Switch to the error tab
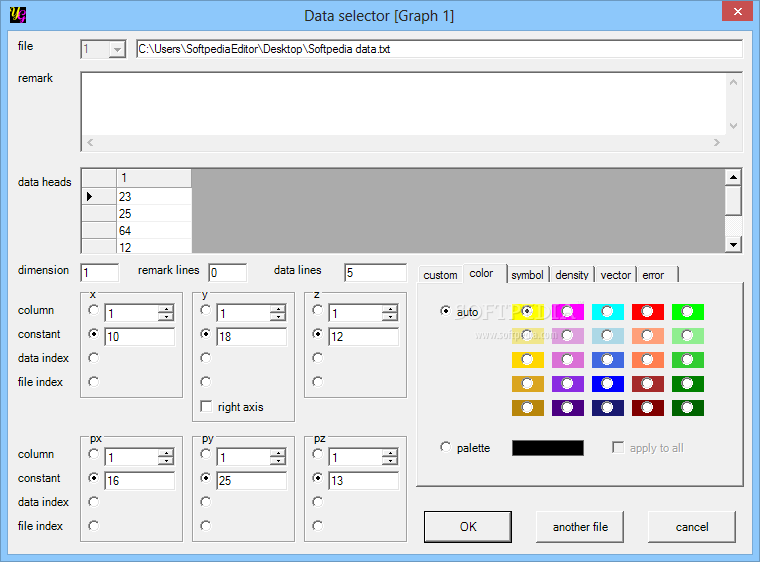 point(657,275)
